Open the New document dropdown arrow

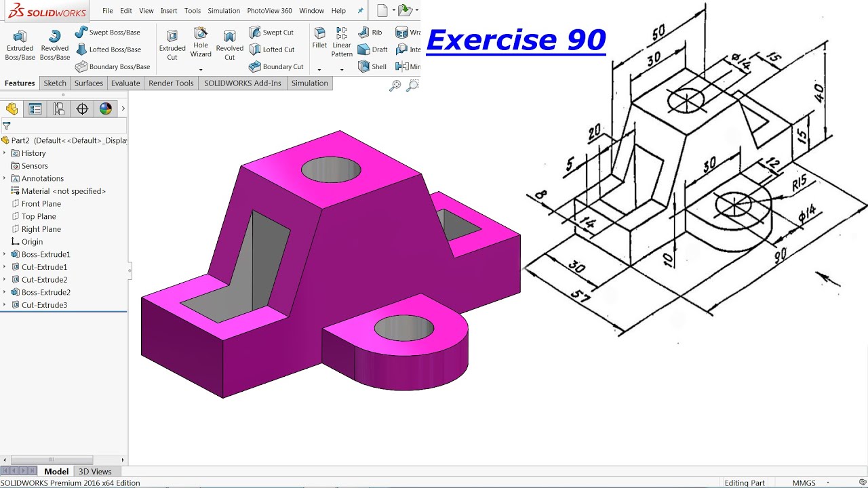(x=393, y=10)
